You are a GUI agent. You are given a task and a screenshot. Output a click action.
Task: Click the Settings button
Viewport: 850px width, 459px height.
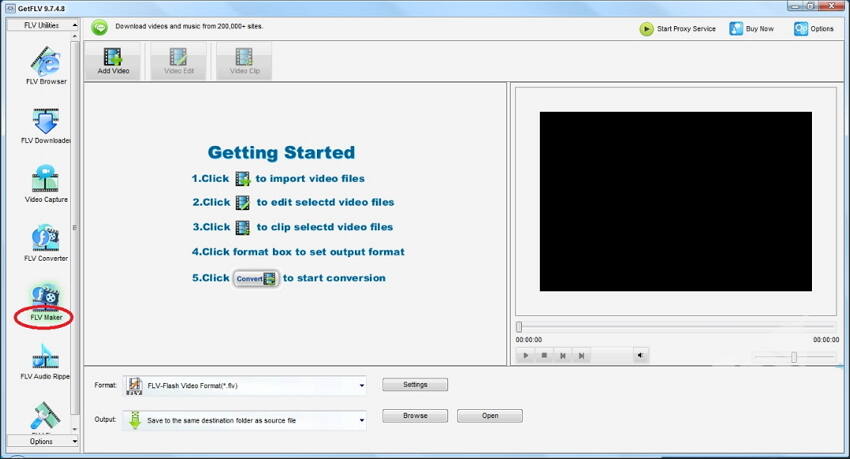415,385
